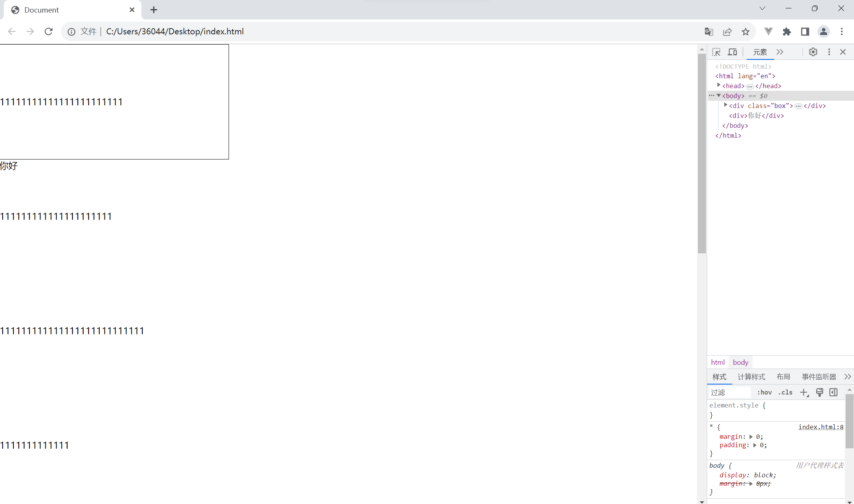Screen dimensions: 854x504
Task: Open the body node three-dot actions
Action: click(712, 95)
